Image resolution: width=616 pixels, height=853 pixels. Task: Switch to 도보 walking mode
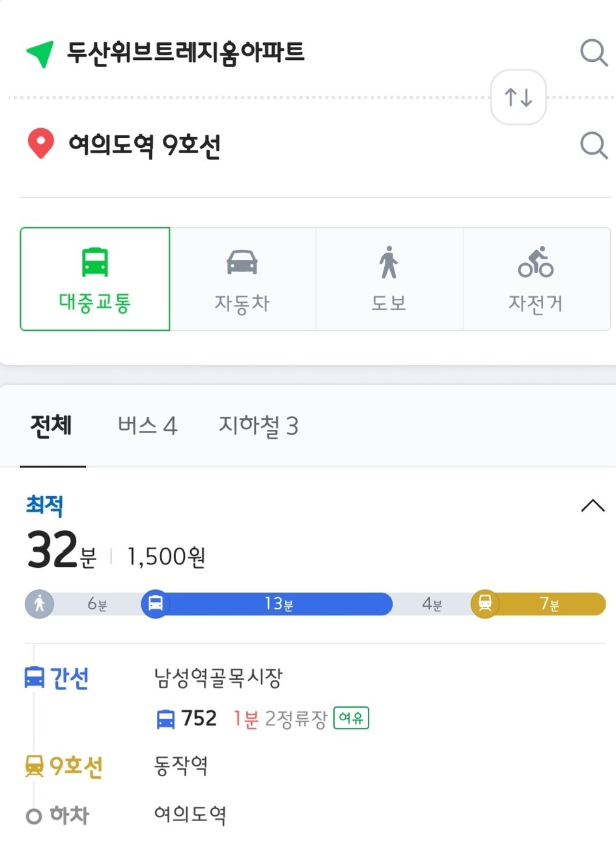389,279
